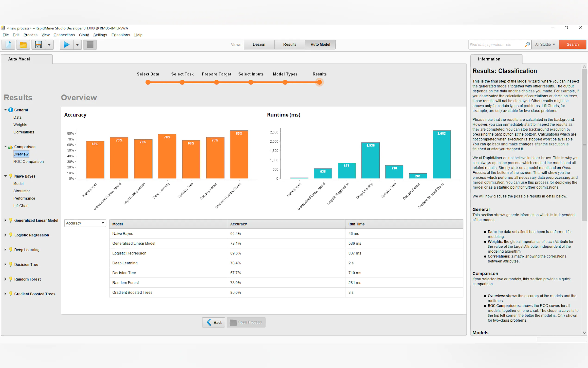
Task: Click the General info icon in results tree
Action: [11, 110]
